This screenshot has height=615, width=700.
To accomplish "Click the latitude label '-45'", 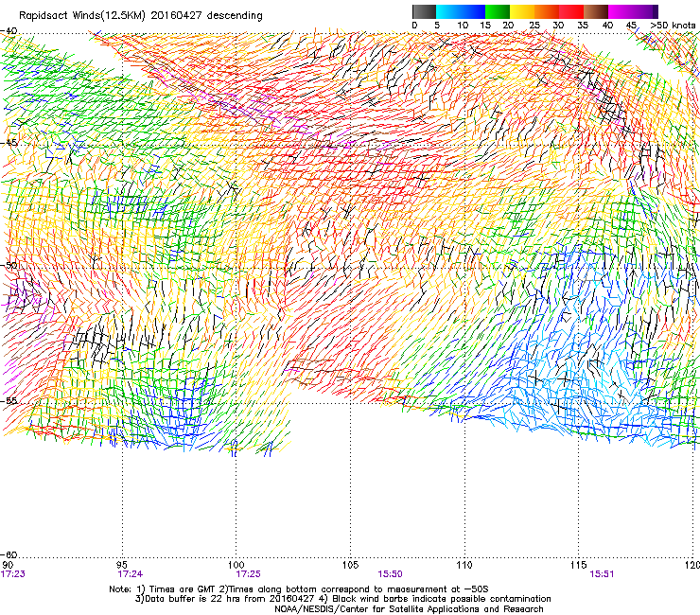I will point(9,143).
